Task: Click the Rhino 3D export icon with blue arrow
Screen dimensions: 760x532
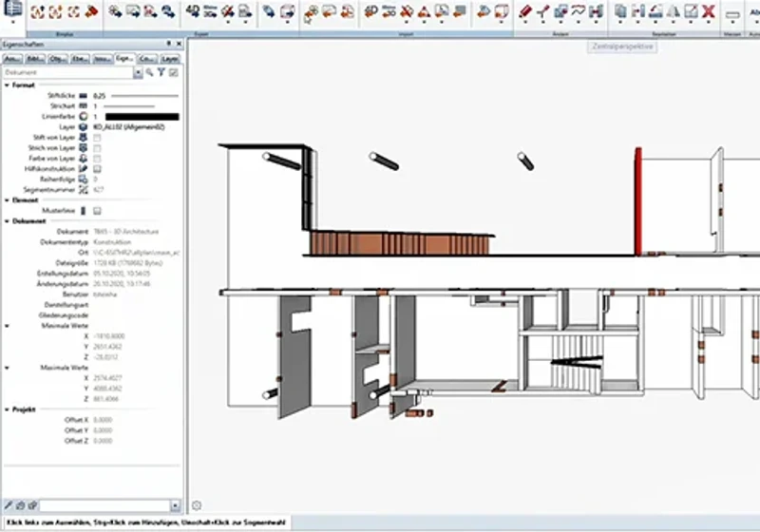Action: pos(210,10)
